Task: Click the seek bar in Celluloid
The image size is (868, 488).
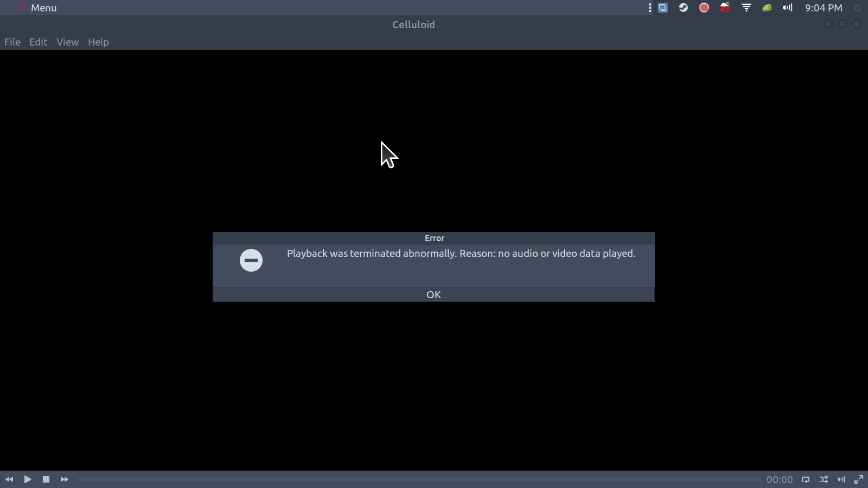Action: (x=419, y=479)
